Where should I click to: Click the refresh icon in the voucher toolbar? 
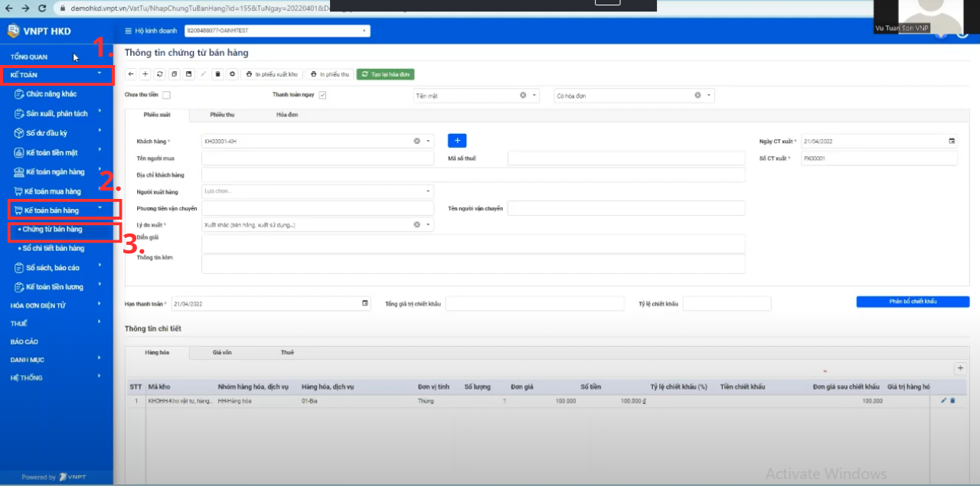pos(159,74)
